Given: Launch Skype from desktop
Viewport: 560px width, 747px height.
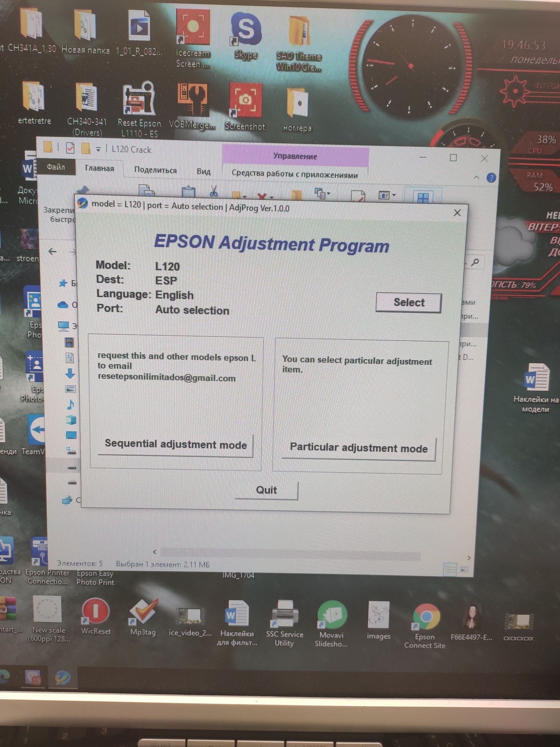Looking at the screenshot, I should (246, 36).
